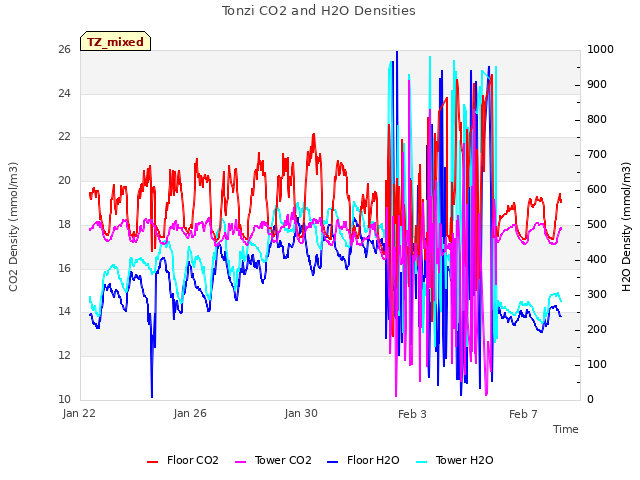Click the 300 label on H2O axis

pos(597,295)
